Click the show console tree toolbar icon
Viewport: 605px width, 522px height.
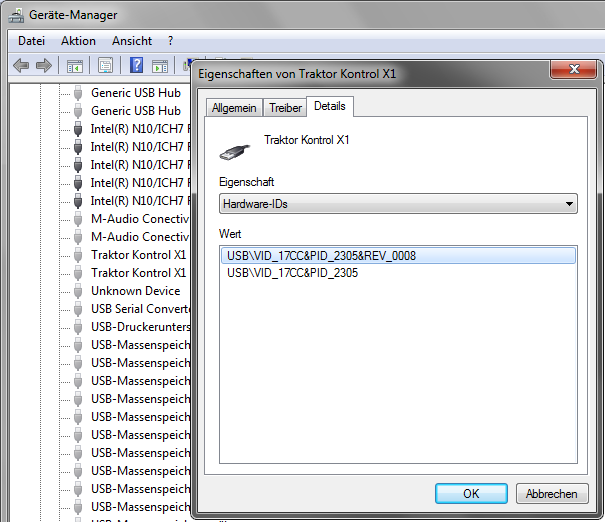75,66
